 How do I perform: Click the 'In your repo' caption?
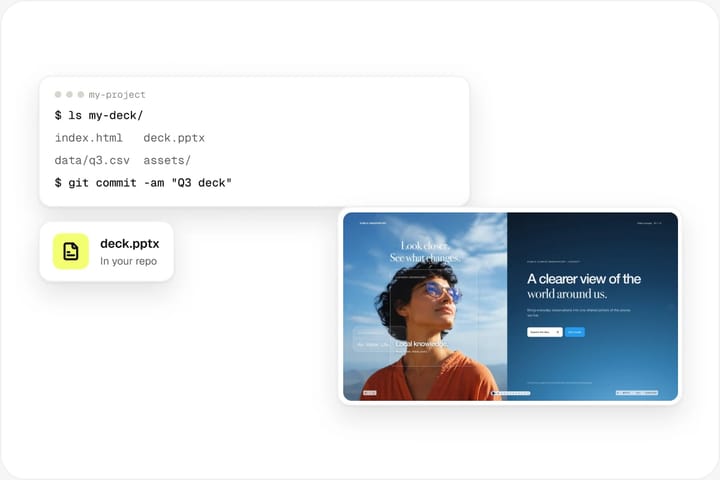point(129,261)
